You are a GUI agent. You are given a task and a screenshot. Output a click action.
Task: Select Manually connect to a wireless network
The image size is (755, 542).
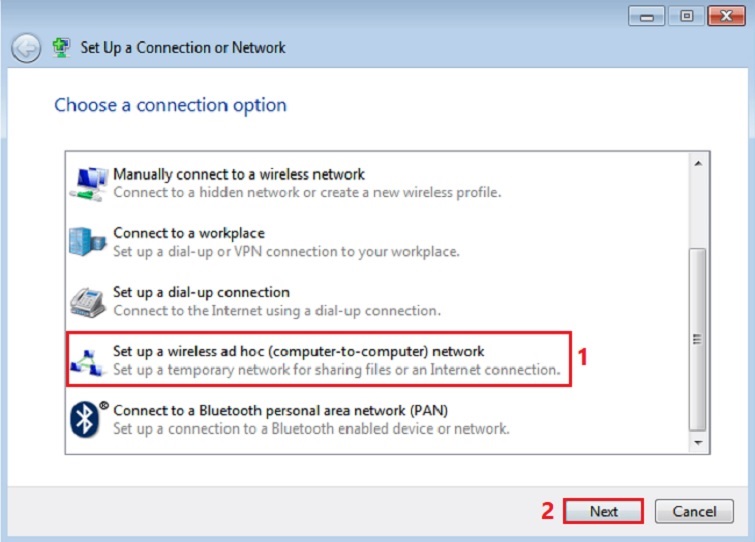[239, 174]
